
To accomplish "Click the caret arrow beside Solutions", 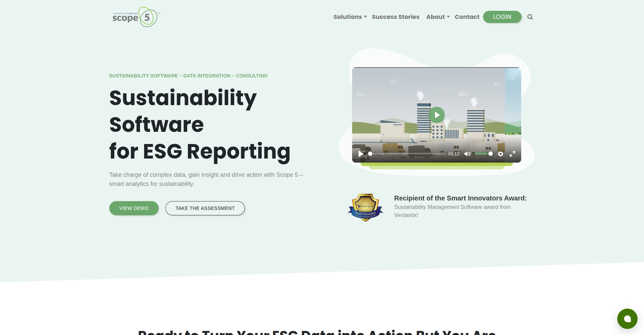I will [366, 17].
